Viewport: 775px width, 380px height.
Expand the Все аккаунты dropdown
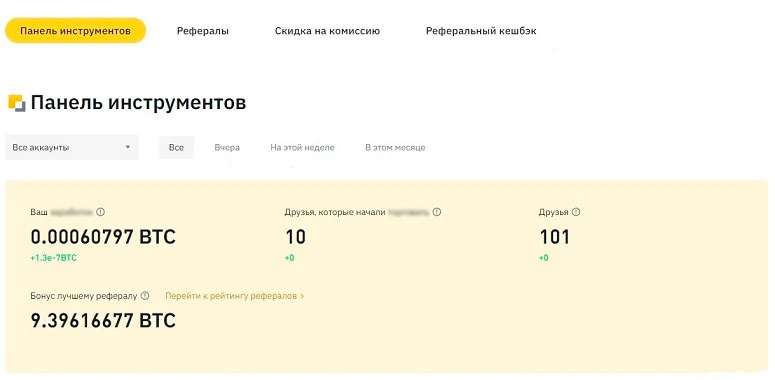[x=72, y=147]
